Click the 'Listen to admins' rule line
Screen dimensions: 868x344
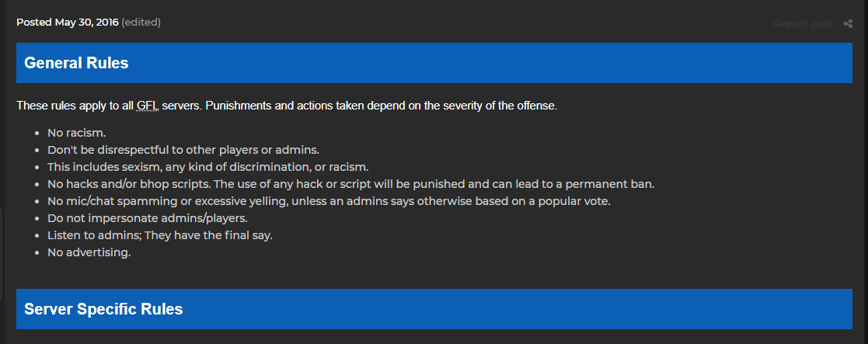click(x=160, y=235)
